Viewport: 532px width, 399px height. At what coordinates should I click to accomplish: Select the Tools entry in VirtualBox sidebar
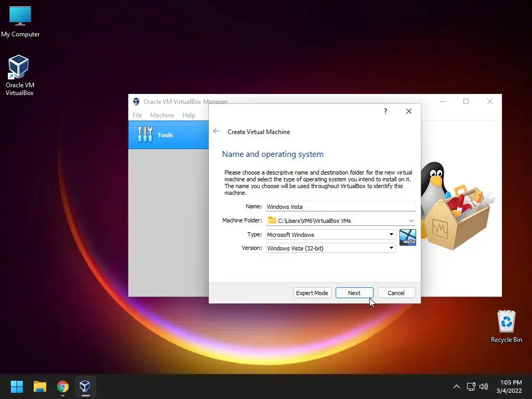click(x=169, y=135)
